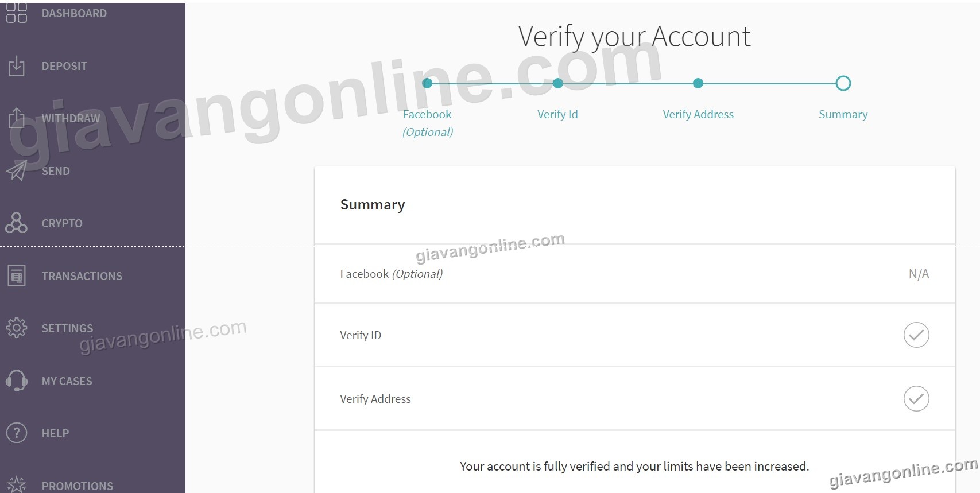Go to the Verify Address step dot
The height and width of the screenshot is (493, 980).
[698, 83]
